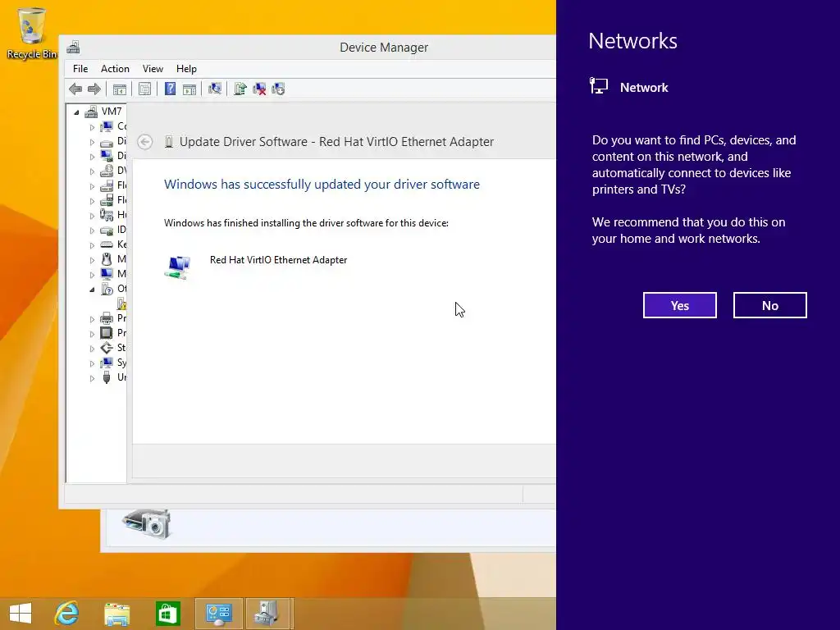The width and height of the screenshot is (840, 630).
Task: Select the mouse icon in device tree
Action: pos(107,259)
